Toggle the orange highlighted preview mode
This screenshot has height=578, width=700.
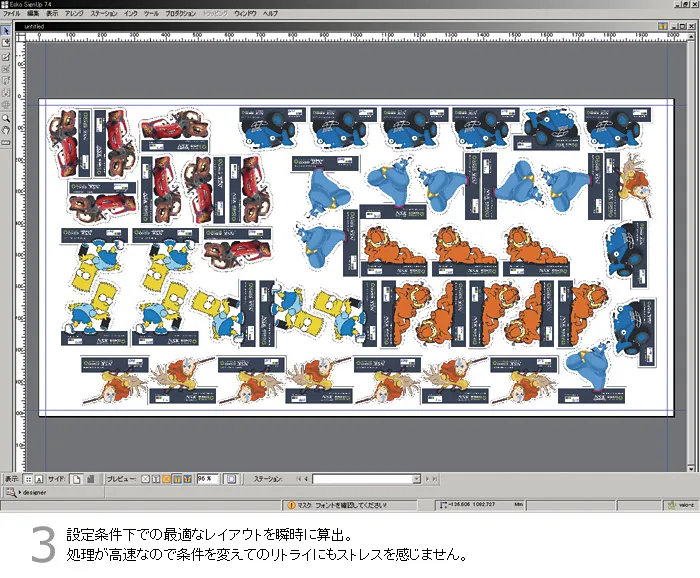click(166, 479)
